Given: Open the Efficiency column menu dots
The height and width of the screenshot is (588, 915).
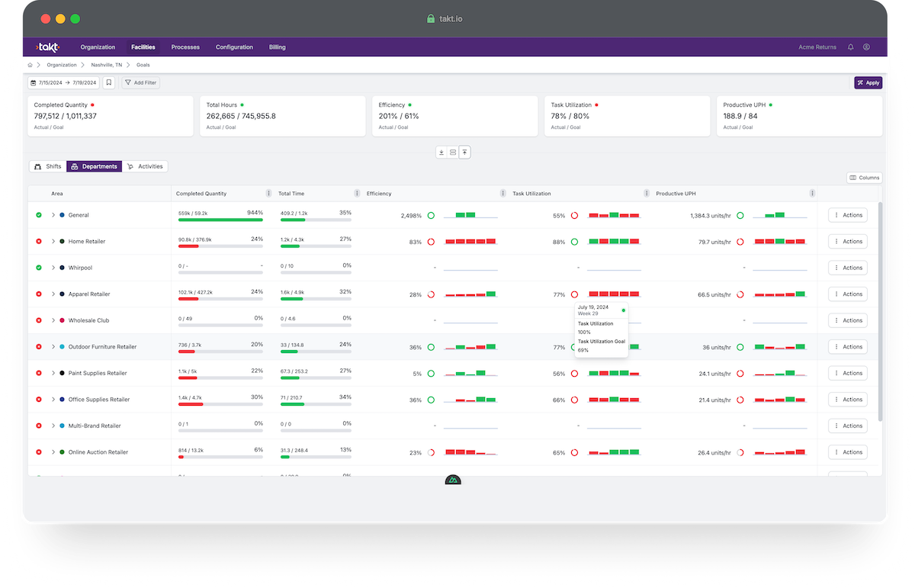Looking at the screenshot, I should [x=502, y=194].
